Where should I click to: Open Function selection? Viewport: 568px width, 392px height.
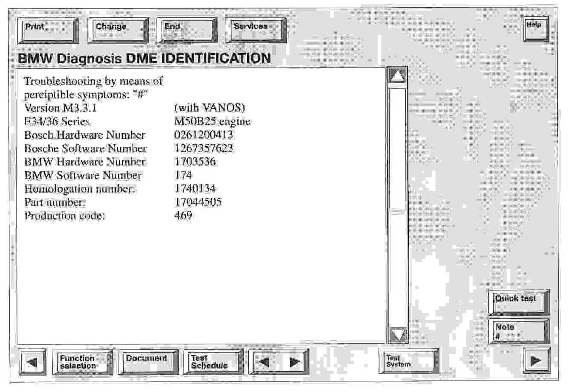coord(82,362)
